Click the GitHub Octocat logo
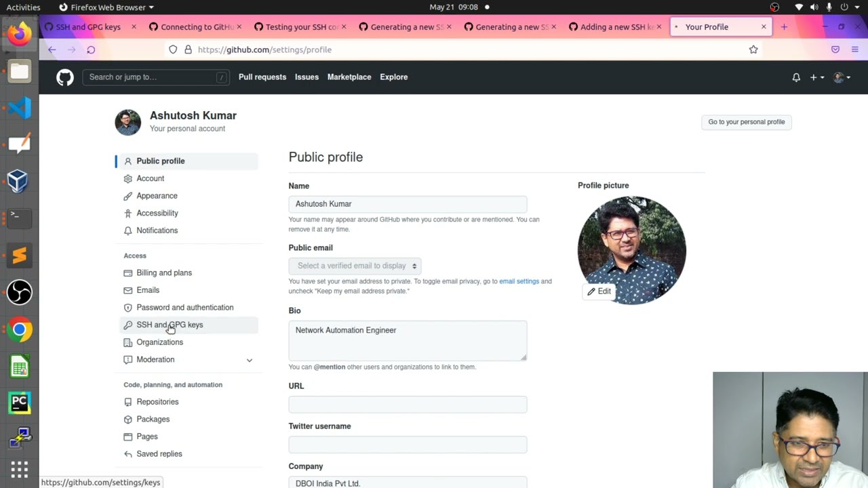This screenshot has width=868, height=488. point(65,77)
